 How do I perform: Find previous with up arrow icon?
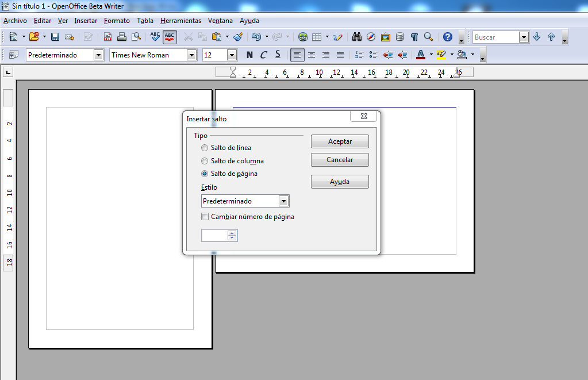(x=551, y=37)
